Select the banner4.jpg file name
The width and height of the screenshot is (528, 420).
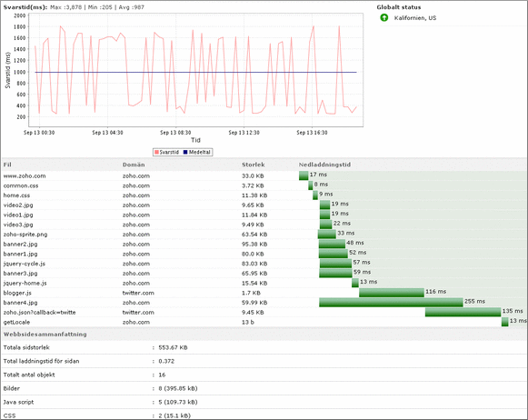[x=20, y=303]
